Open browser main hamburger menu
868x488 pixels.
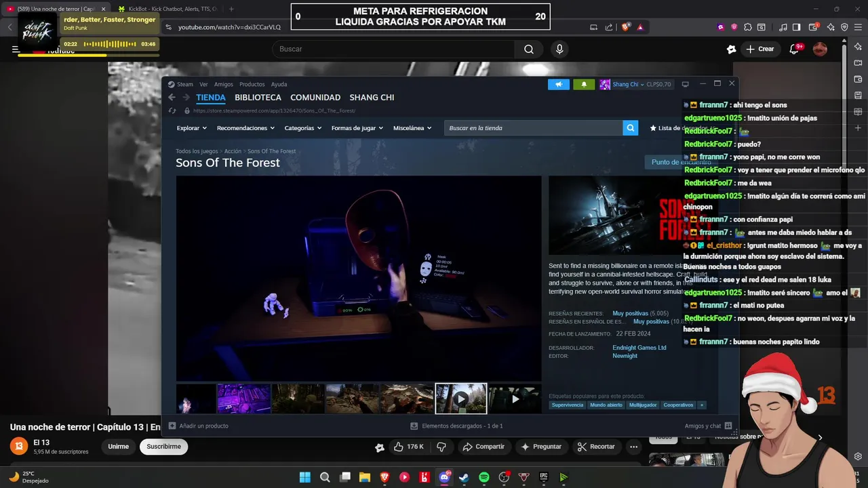[x=859, y=27]
